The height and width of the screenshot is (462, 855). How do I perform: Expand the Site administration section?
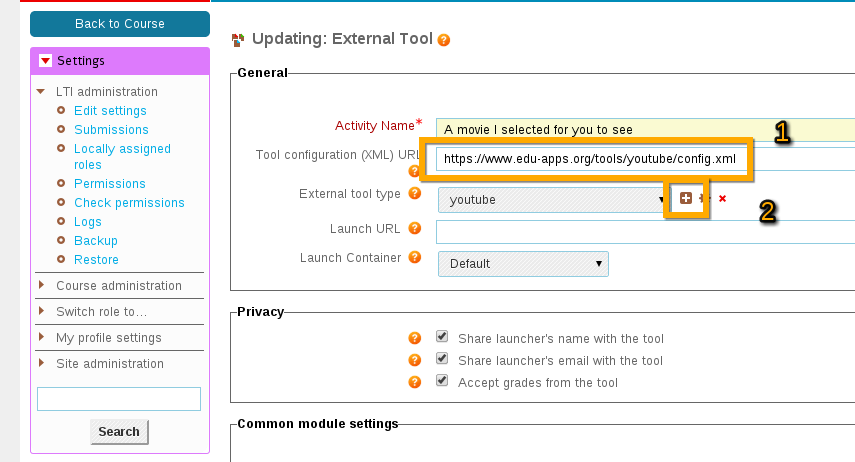pos(110,363)
